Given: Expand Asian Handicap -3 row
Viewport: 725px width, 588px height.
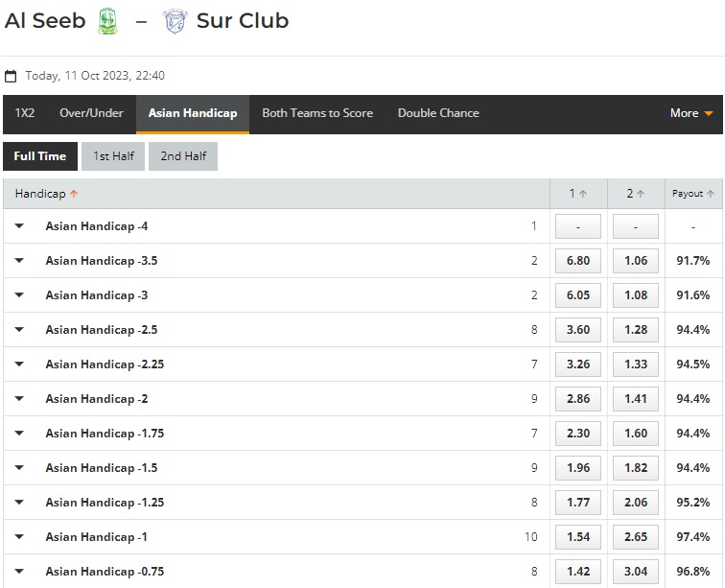Looking at the screenshot, I should 19,295.
